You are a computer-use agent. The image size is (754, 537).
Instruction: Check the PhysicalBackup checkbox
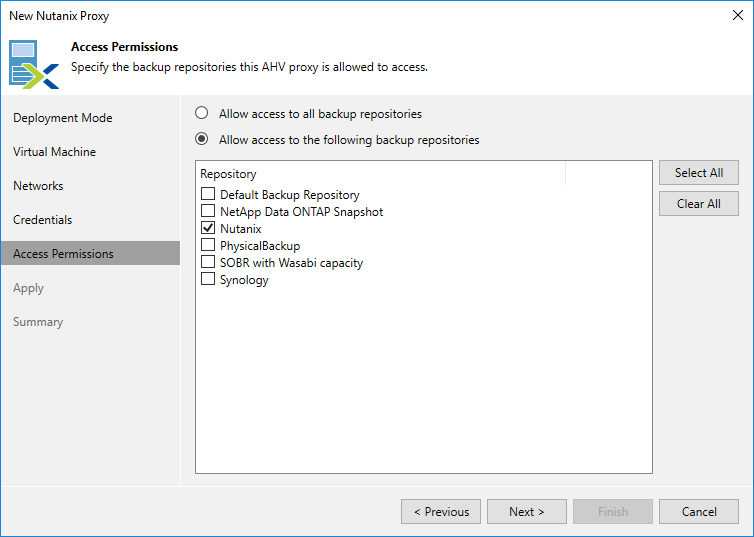pos(208,245)
